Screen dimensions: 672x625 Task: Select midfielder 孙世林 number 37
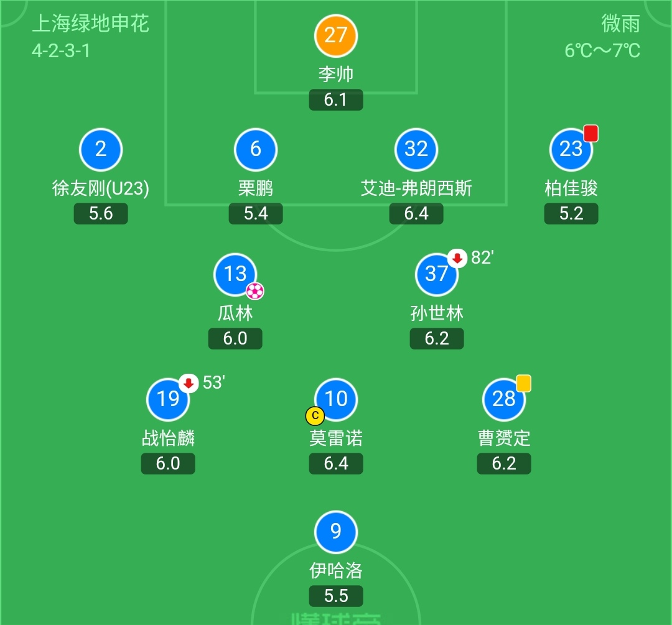coord(437,274)
